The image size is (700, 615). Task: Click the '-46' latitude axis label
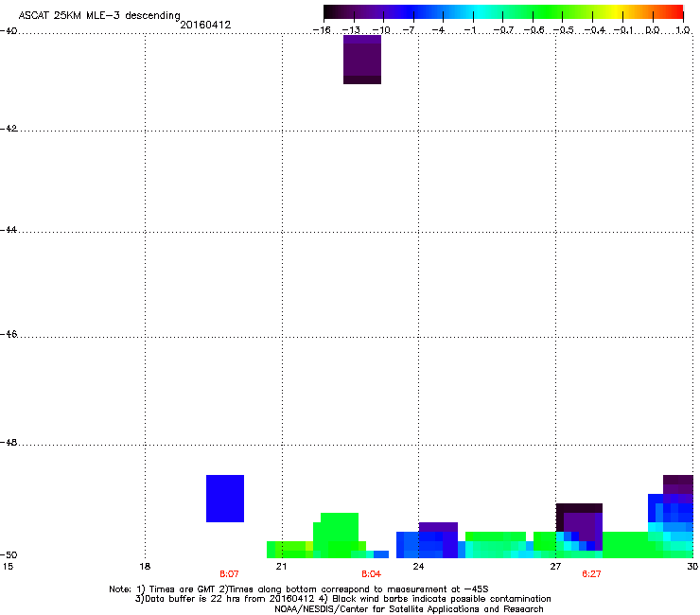point(9,335)
